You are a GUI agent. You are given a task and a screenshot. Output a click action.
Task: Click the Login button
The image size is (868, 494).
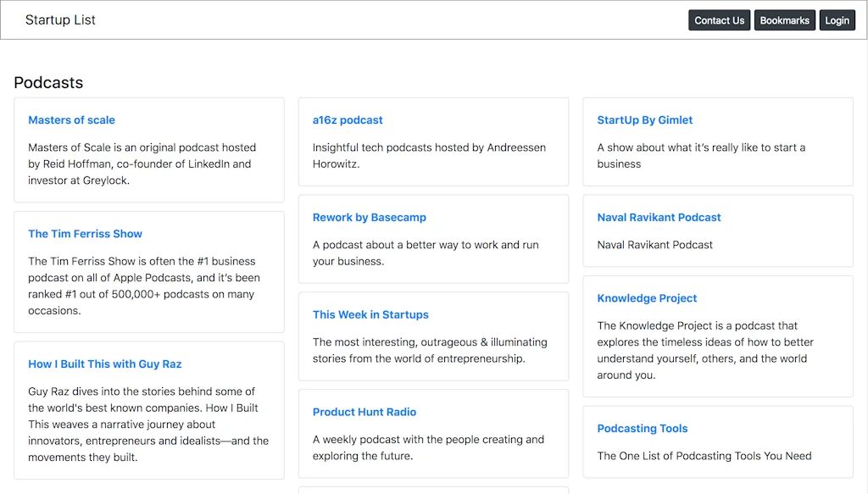(x=837, y=20)
